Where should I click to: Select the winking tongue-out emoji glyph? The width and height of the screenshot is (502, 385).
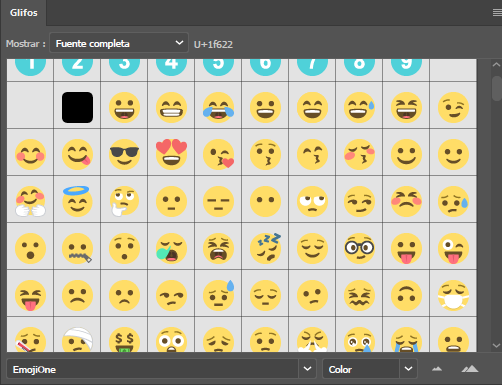coord(453,248)
